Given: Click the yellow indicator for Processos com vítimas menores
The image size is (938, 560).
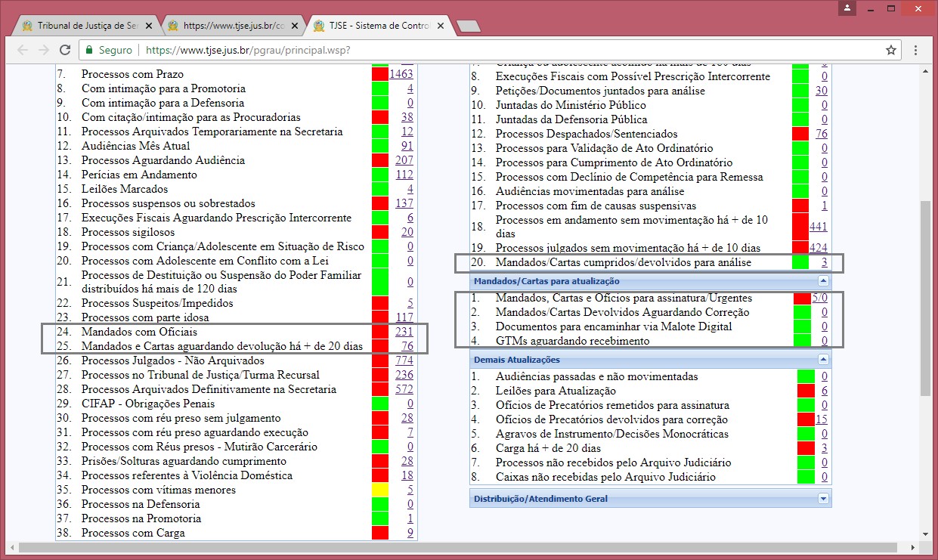Looking at the screenshot, I should pos(379,490).
